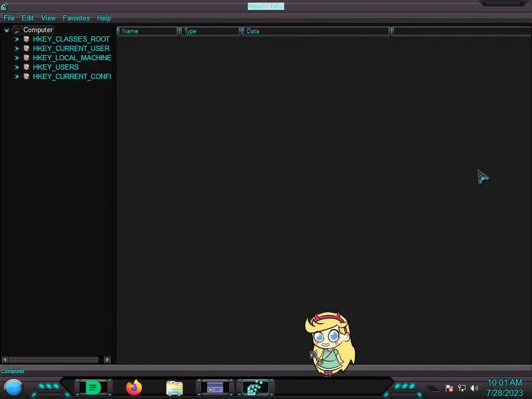532x399 pixels.
Task: Open the Start orb button
Action: [x=14, y=388]
